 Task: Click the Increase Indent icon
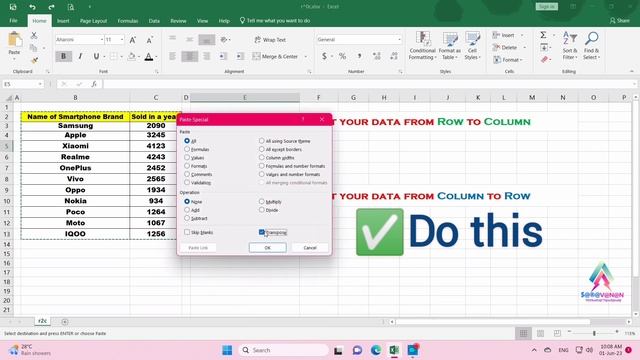240,56
